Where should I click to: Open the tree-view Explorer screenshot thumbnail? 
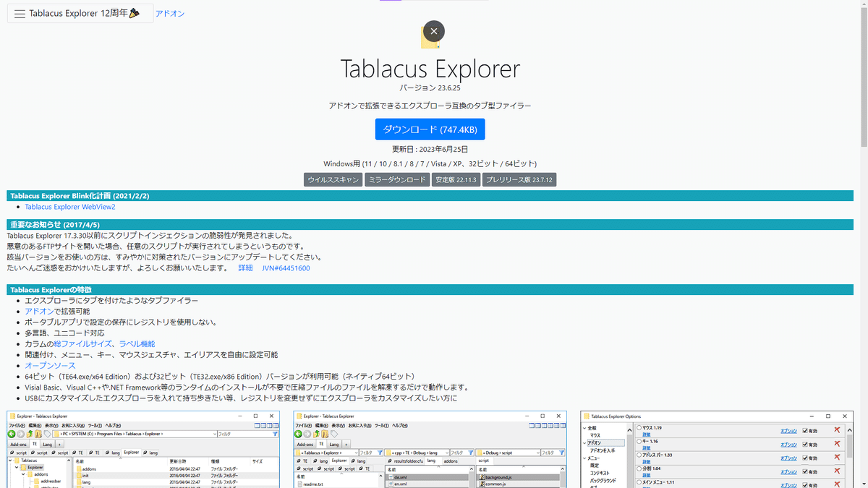point(143,450)
